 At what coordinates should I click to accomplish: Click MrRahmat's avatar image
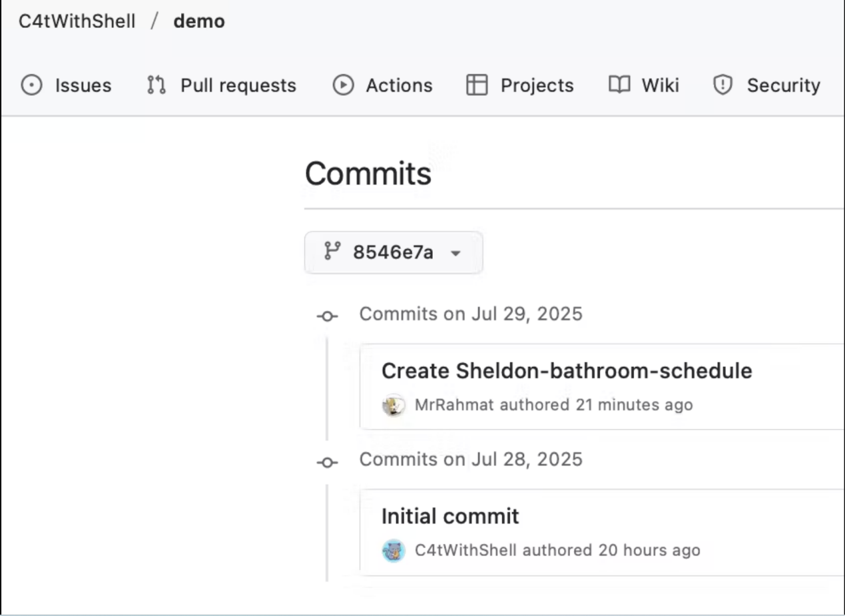[x=394, y=405]
